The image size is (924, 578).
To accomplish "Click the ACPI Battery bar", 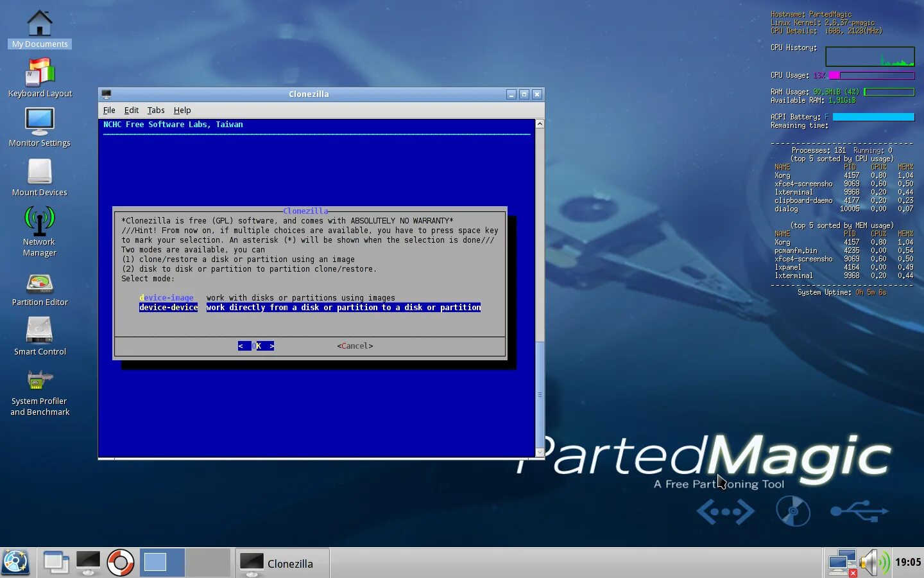I will click(x=873, y=117).
